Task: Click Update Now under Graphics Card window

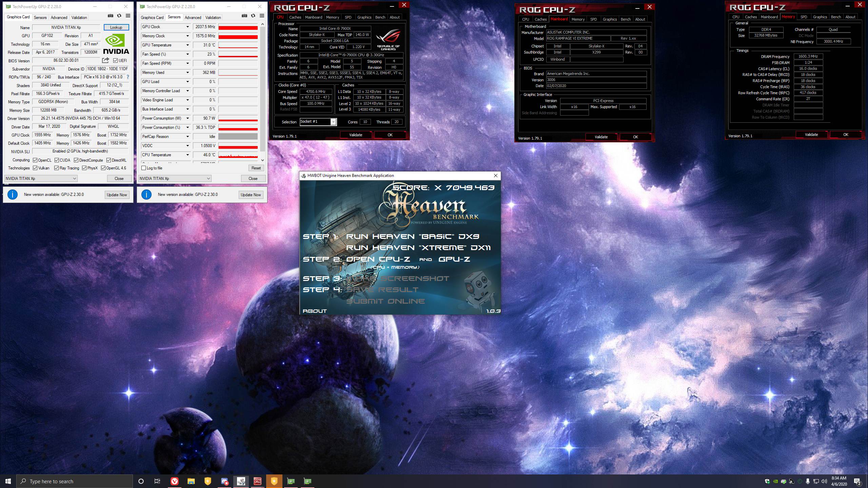Action: click(117, 195)
